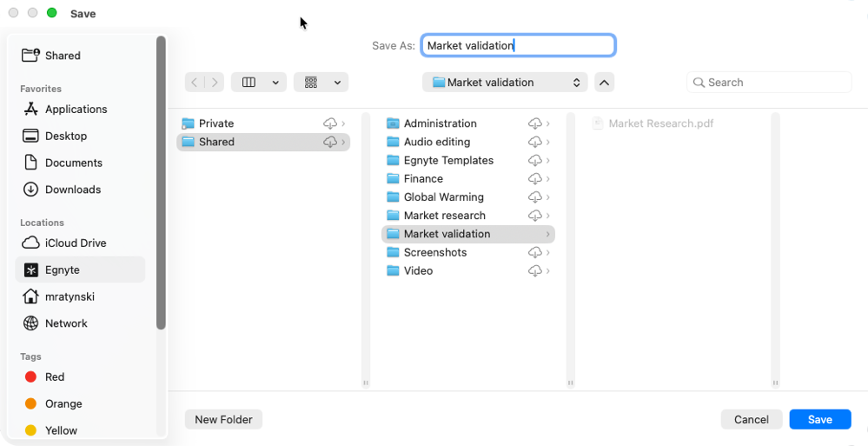The width and height of the screenshot is (868, 446).
Task: Go back with the left arrow
Action: click(195, 83)
